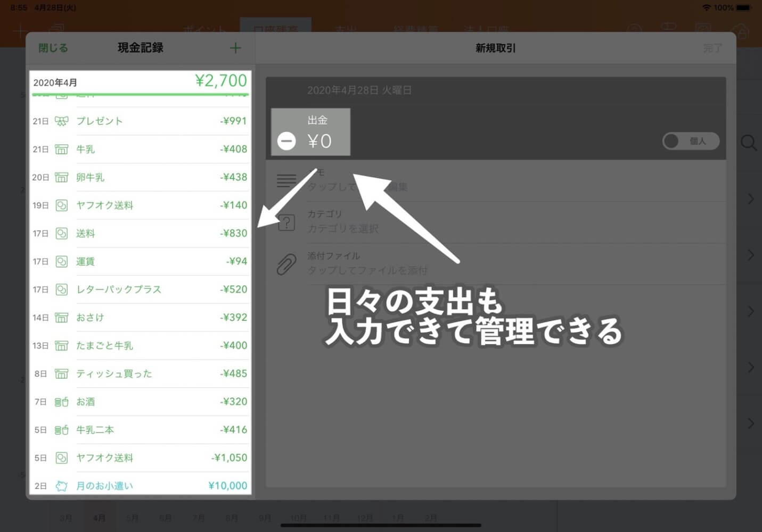This screenshot has height=532, width=762.
Task: Tap icon on 運賃 row
Action: (62, 262)
